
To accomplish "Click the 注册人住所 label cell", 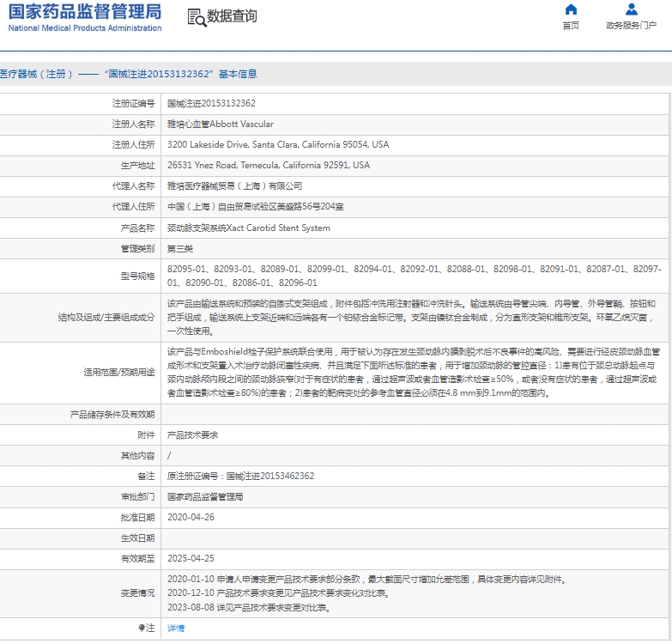I will [x=80, y=144].
